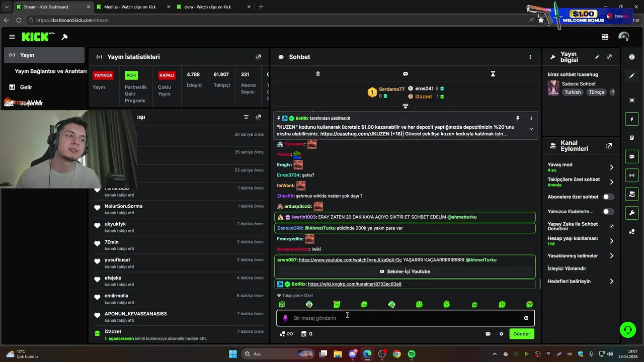Expand the gifter leaderboard arrow
Screen dimensions: 644x362
pos(406,106)
